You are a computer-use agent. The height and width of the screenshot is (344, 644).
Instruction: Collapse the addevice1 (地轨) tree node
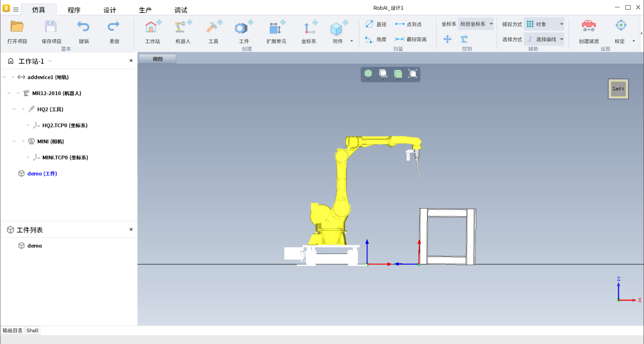pos(5,77)
